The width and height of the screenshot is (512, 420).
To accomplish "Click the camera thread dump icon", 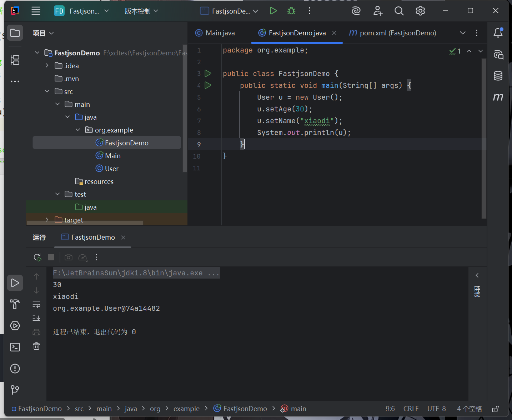I will (69, 257).
